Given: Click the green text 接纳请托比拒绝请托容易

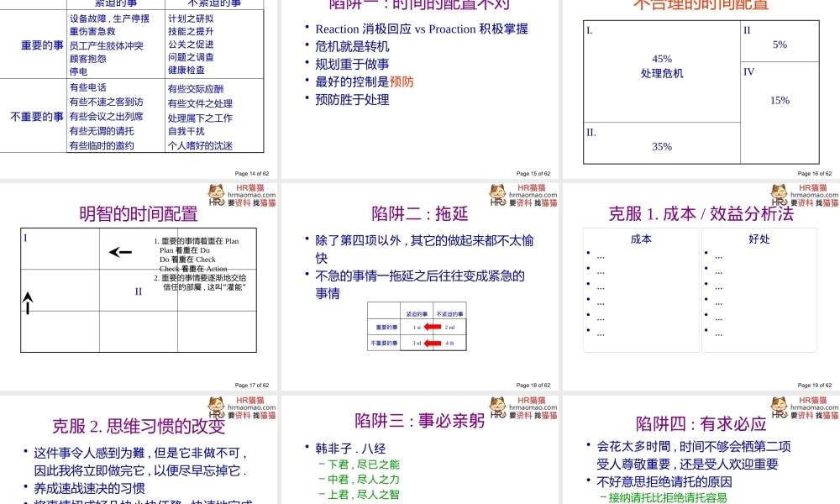Looking at the screenshot, I should point(668,497).
